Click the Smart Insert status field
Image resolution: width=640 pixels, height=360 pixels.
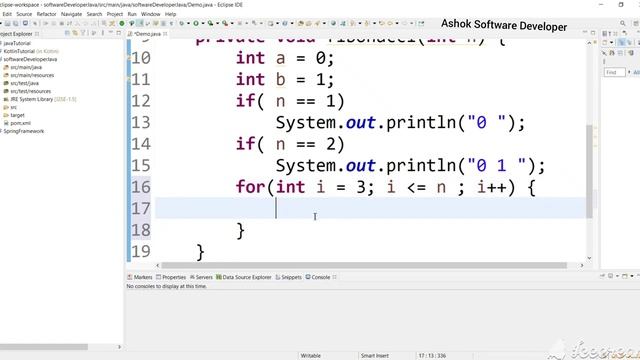point(375,356)
